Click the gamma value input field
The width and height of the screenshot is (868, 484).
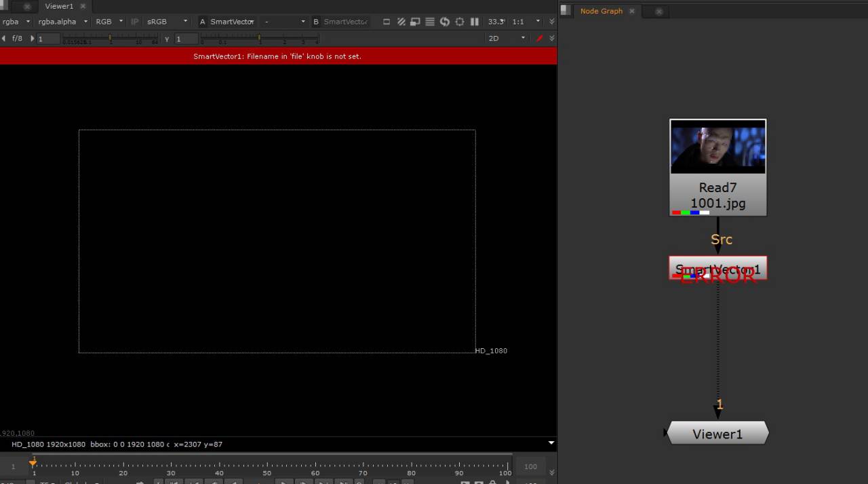tap(186, 39)
